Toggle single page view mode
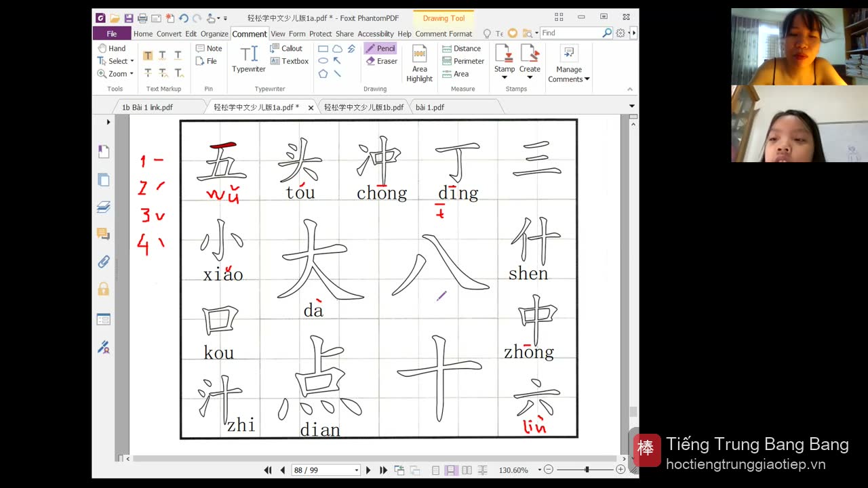The image size is (868, 488). [435, 470]
